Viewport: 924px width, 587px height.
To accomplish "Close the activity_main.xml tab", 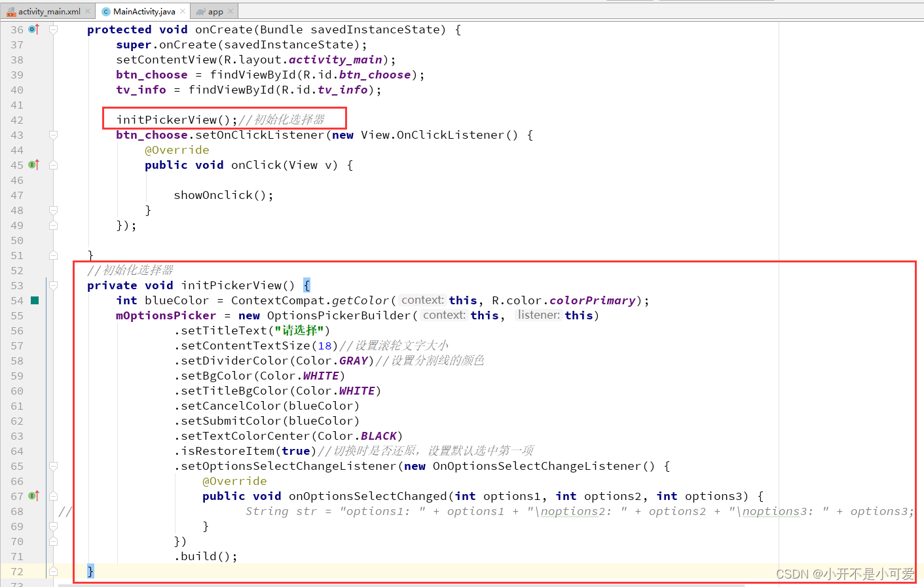I will (87, 10).
